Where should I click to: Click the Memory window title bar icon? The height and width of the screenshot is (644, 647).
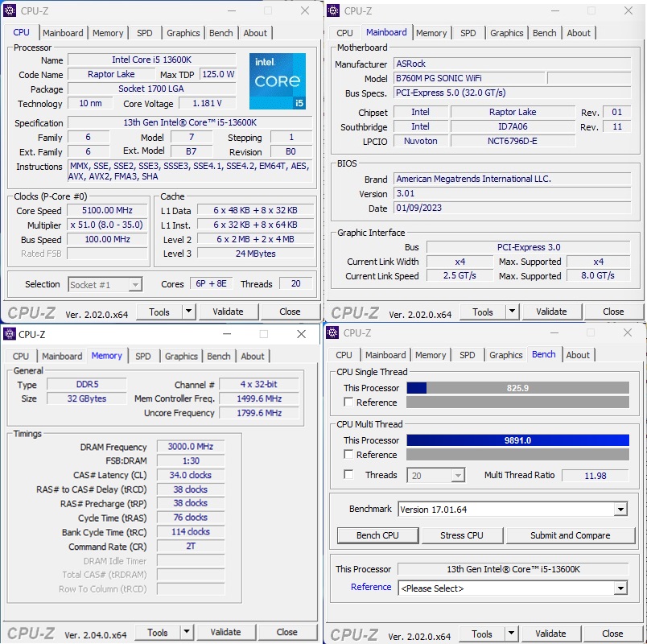point(9,333)
